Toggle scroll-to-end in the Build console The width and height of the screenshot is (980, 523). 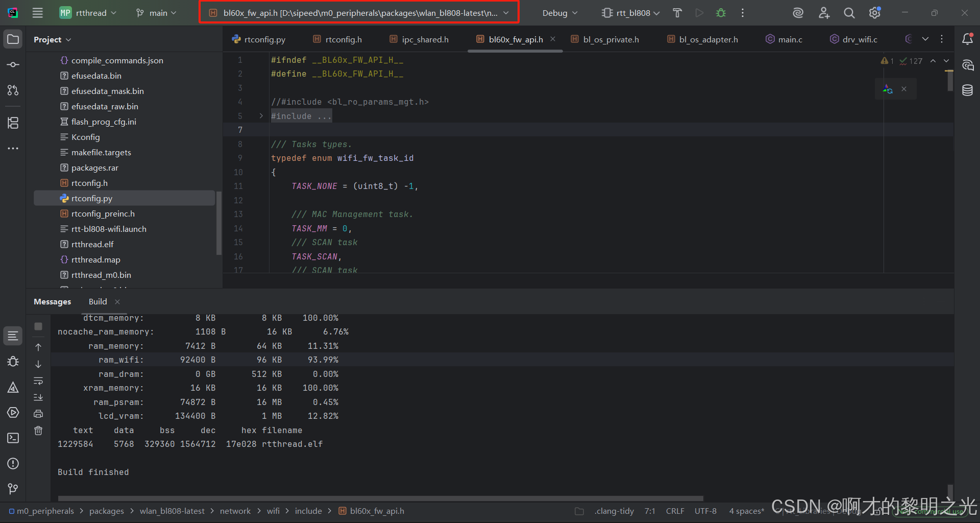click(x=38, y=397)
